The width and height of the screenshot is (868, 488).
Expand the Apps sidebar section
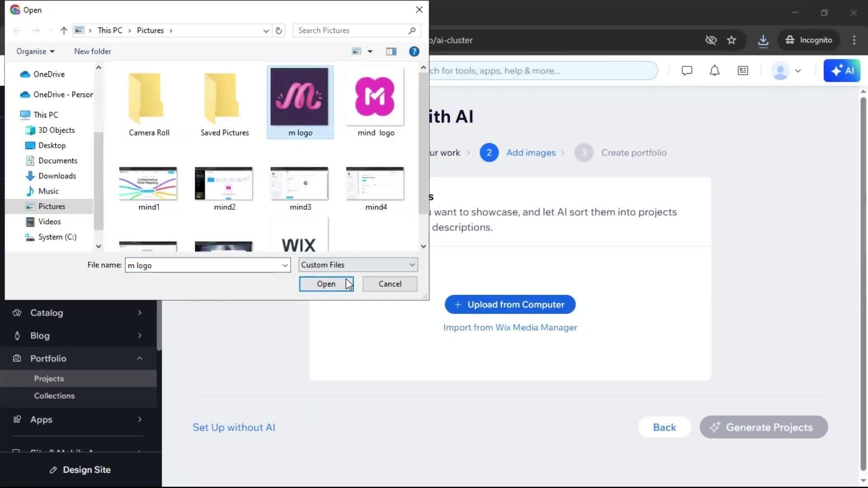pos(140,419)
